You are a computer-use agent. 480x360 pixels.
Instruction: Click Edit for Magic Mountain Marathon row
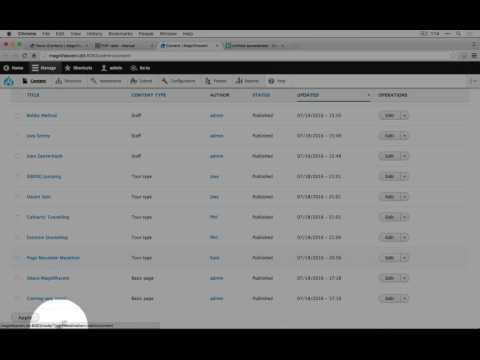click(x=389, y=258)
